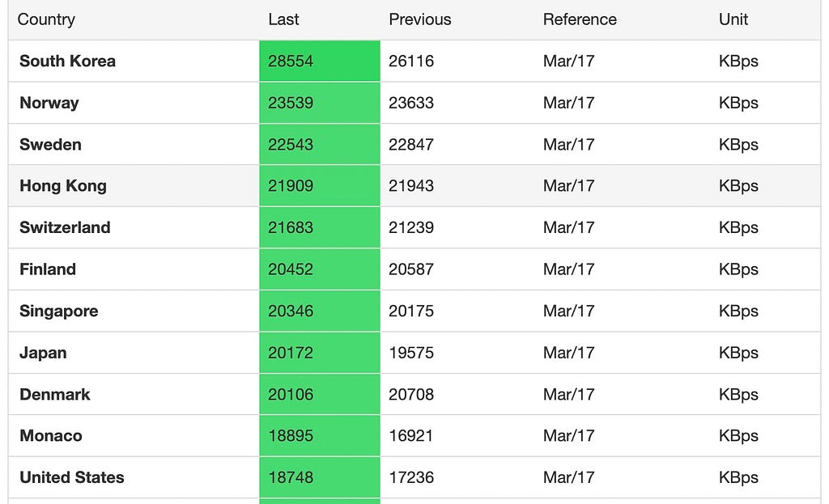The image size is (829, 504).
Task: Open the Norway country link
Action: tap(49, 103)
